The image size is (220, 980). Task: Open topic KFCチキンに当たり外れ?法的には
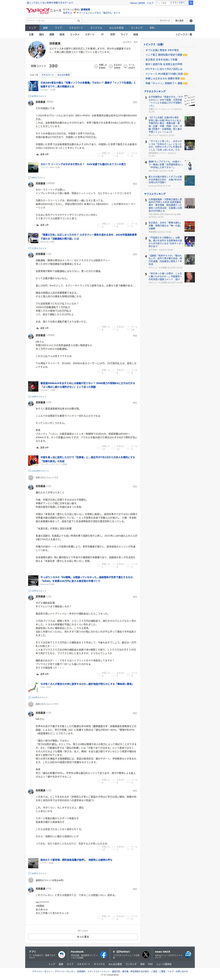pos(164,69)
